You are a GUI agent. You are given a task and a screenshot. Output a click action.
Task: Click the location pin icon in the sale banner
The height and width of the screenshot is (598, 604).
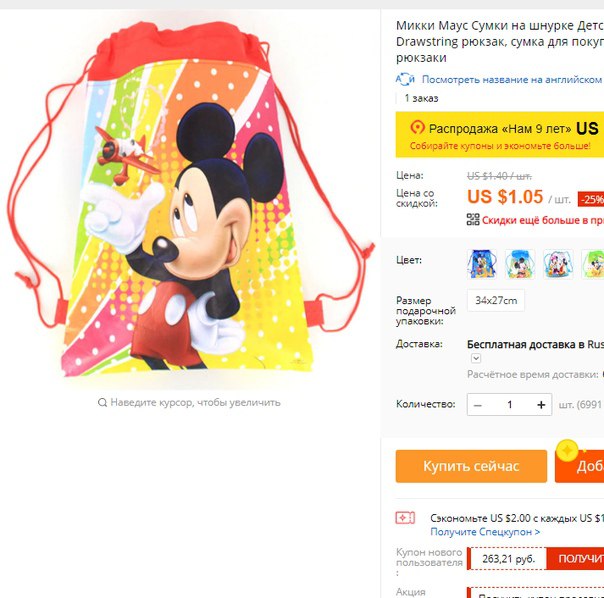[417, 127]
